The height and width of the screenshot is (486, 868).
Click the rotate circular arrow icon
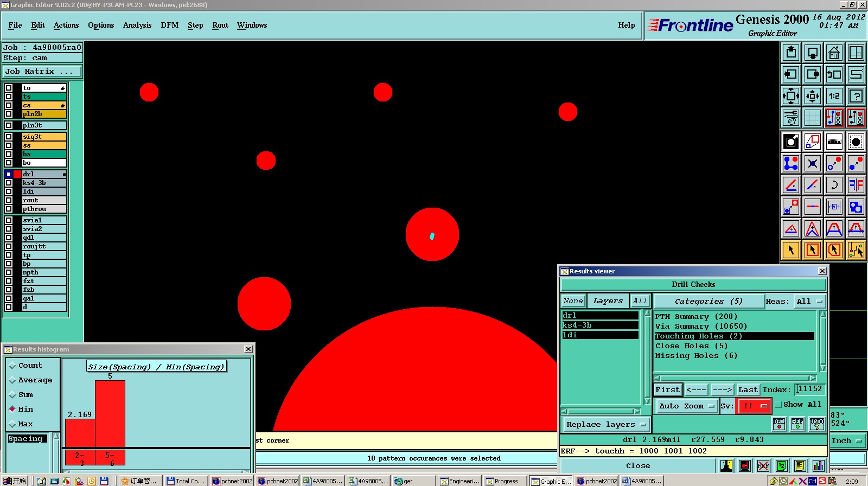point(834,185)
